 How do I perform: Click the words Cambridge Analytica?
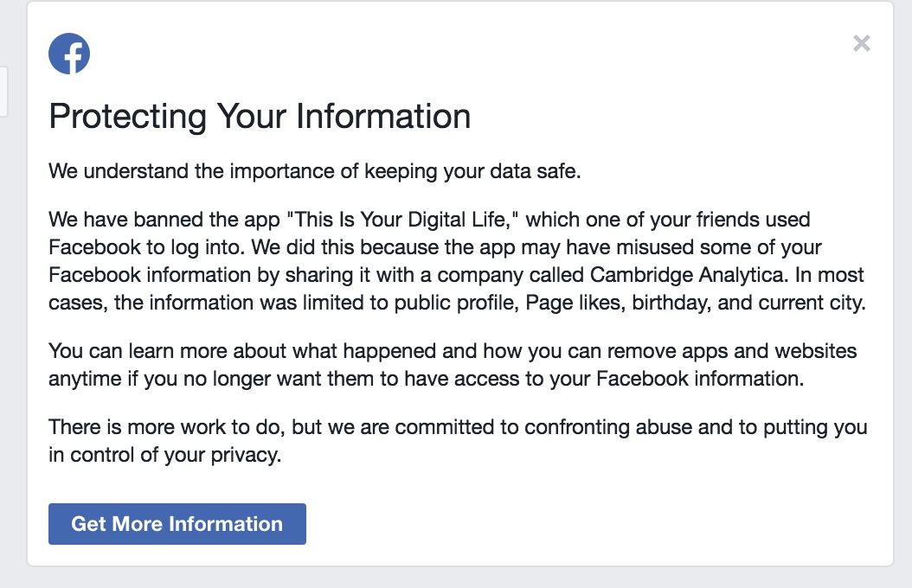[690, 275]
